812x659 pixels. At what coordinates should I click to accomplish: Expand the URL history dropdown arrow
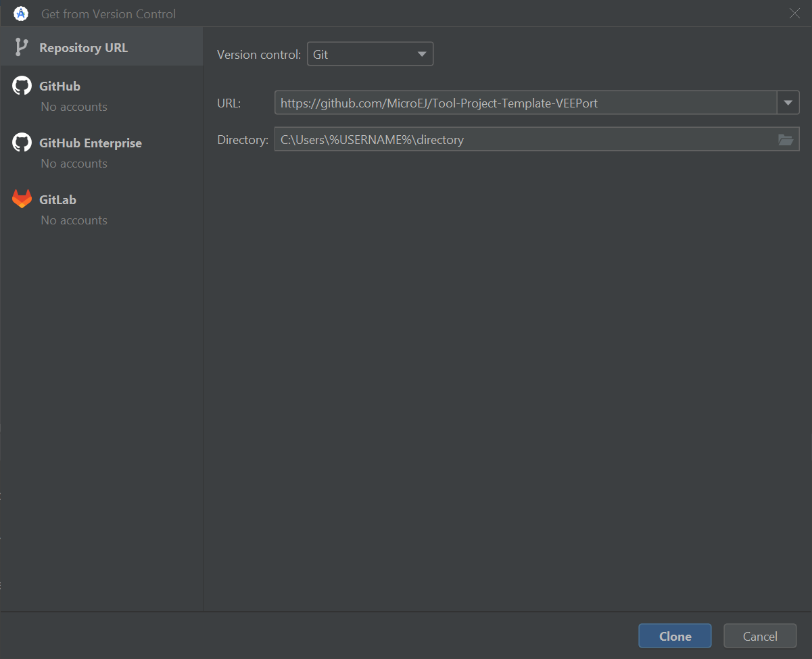coord(788,103)
